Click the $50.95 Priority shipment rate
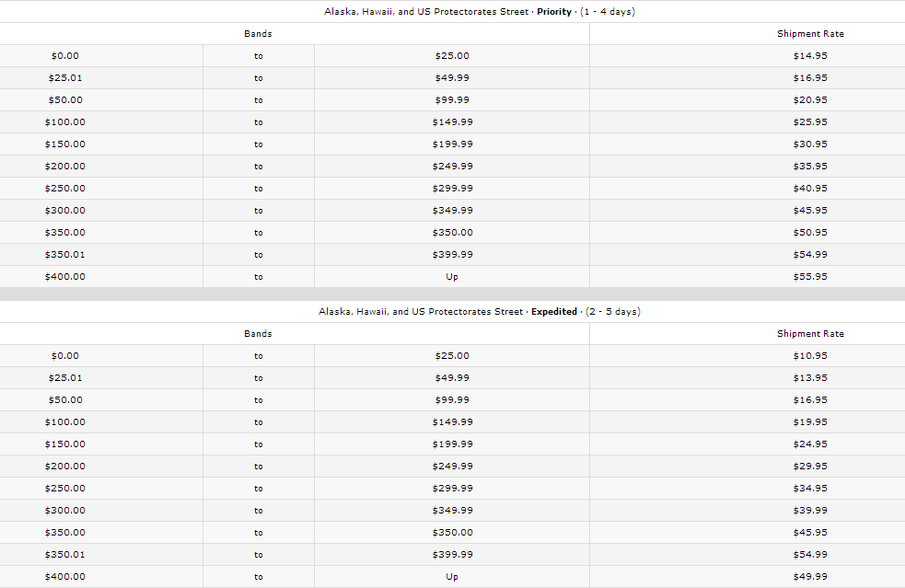Image resolution: width=905 pixels, height=588 pixels. pyautogui.click(x=809, y=233)
